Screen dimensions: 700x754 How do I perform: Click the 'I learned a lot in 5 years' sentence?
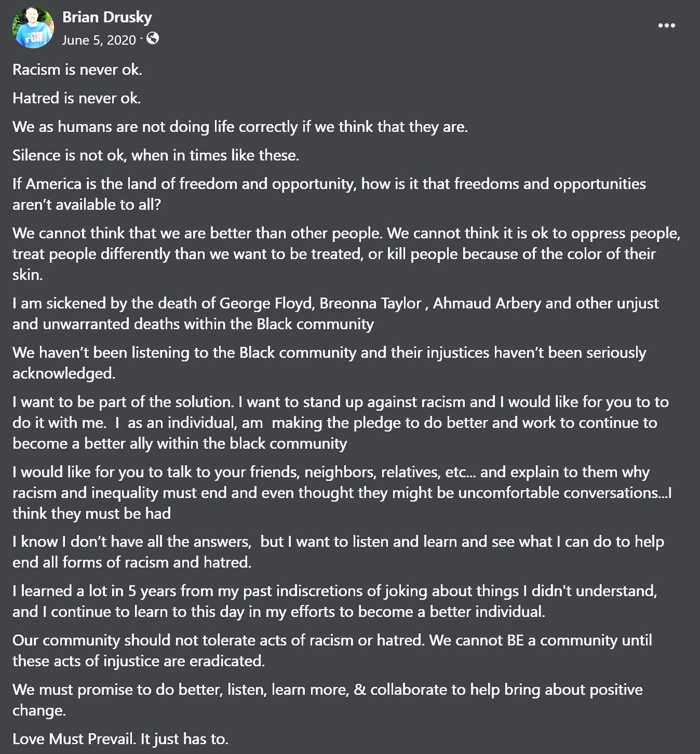tap(335, 601)
